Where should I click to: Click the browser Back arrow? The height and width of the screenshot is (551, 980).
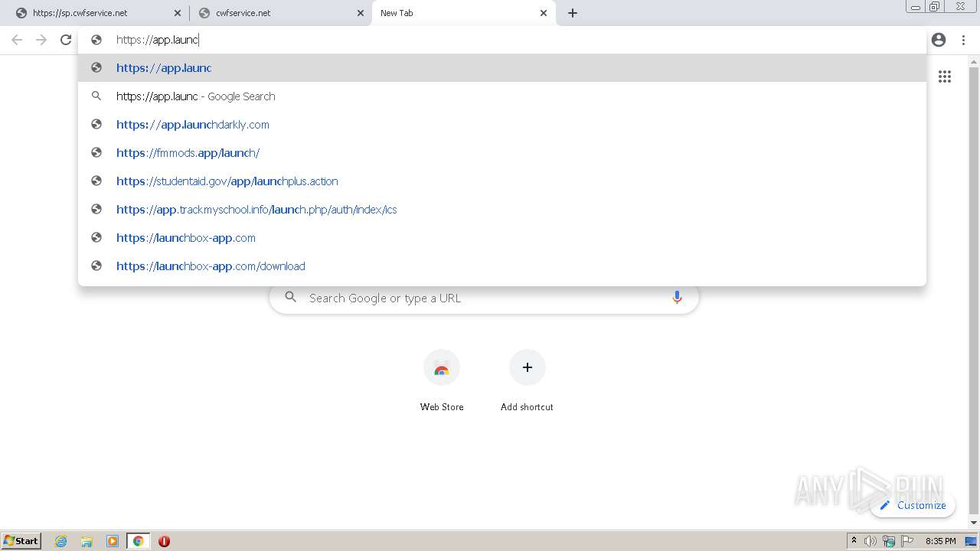[17, 40]
